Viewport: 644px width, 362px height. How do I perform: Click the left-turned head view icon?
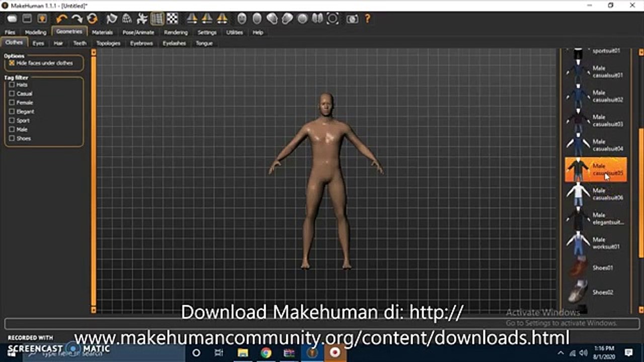(272, 19)
